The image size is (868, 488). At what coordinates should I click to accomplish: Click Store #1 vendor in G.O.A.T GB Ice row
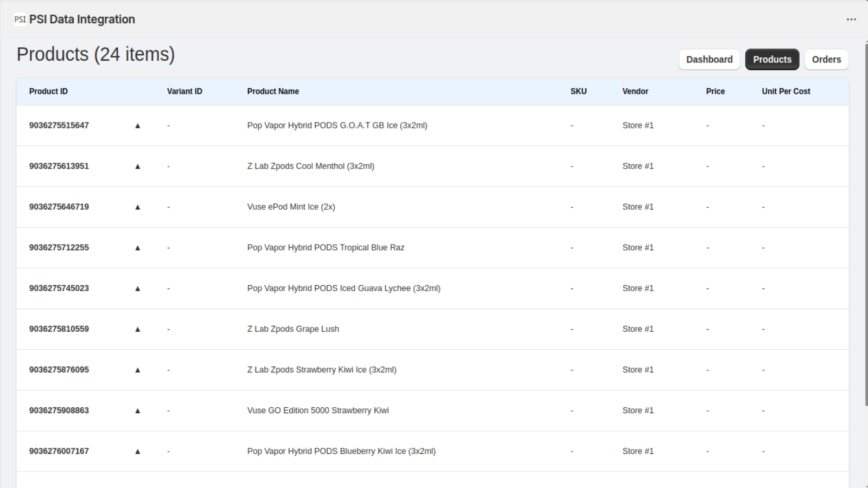pos(638,126)
